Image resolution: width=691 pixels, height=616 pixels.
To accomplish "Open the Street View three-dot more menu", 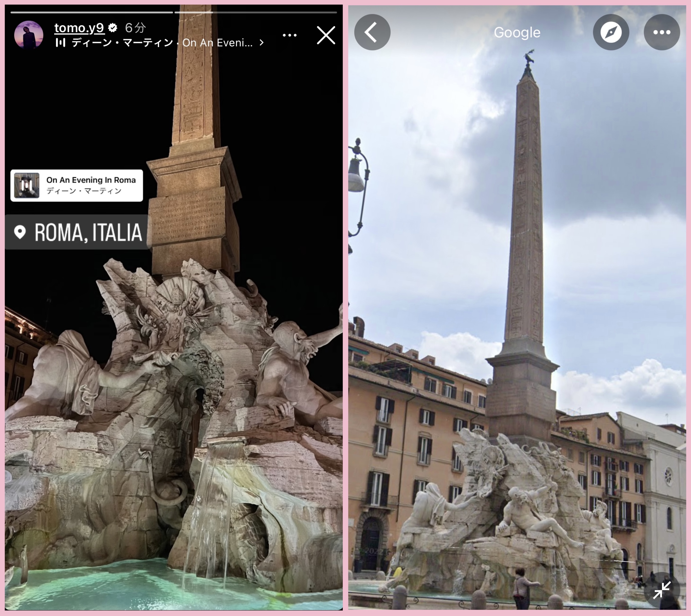I will coord(662,32).
